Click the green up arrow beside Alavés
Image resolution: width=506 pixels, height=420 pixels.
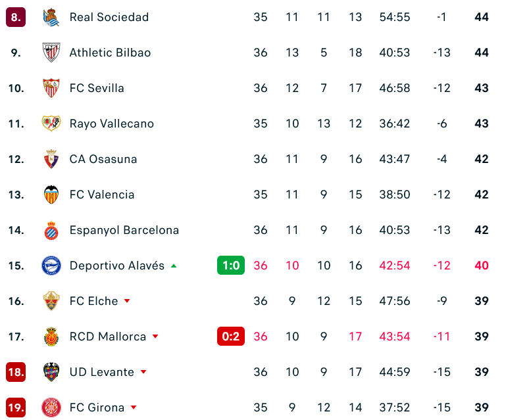174,266
